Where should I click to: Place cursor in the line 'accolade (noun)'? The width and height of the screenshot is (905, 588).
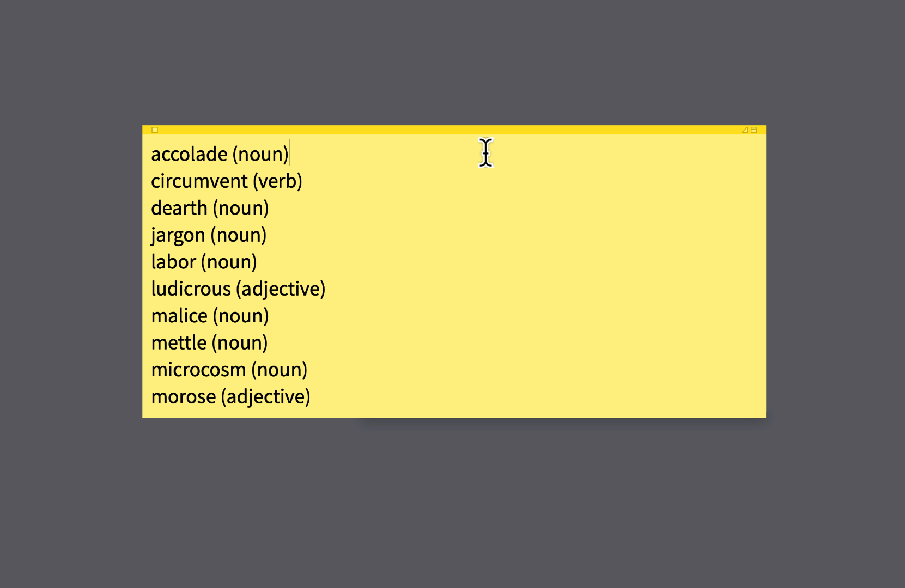pyautogui.click(x=220, y=155)
